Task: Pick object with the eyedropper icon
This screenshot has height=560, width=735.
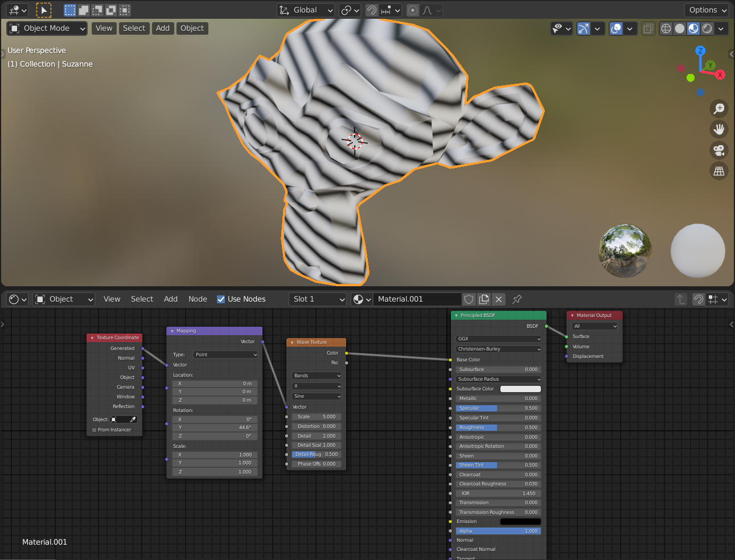Action: coord(133,419)
